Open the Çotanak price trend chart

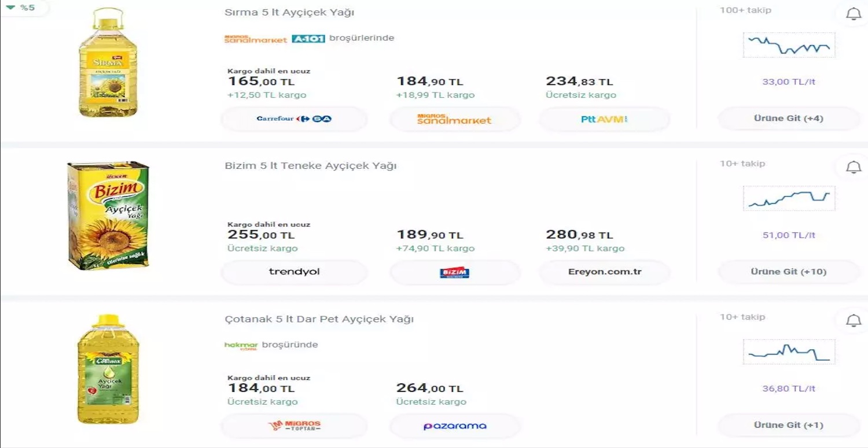[789, 351]
